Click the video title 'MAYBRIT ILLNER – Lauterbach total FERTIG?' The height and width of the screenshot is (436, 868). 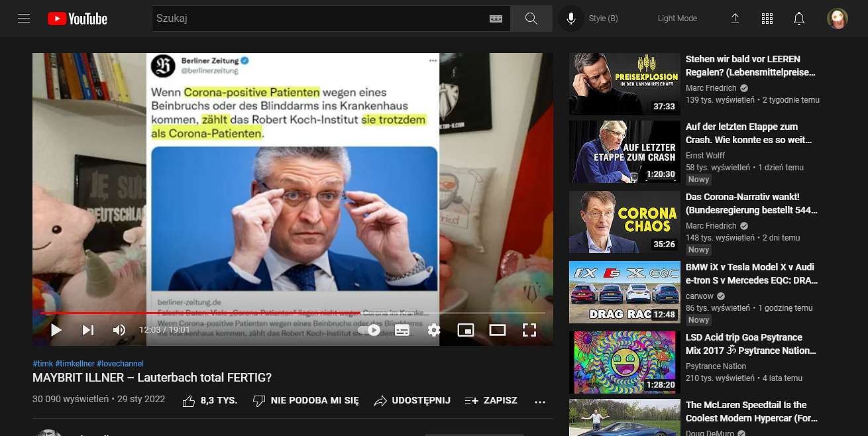click(152, 378)
